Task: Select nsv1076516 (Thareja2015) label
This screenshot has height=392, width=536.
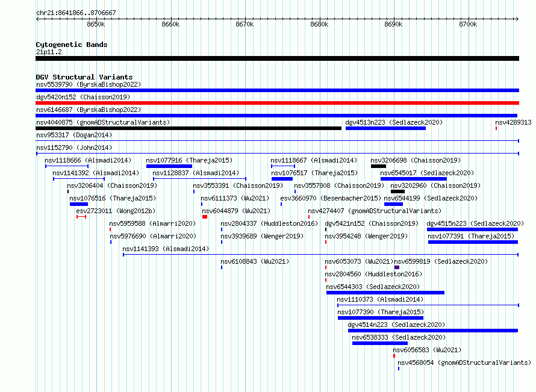Action: pos(113,198)
